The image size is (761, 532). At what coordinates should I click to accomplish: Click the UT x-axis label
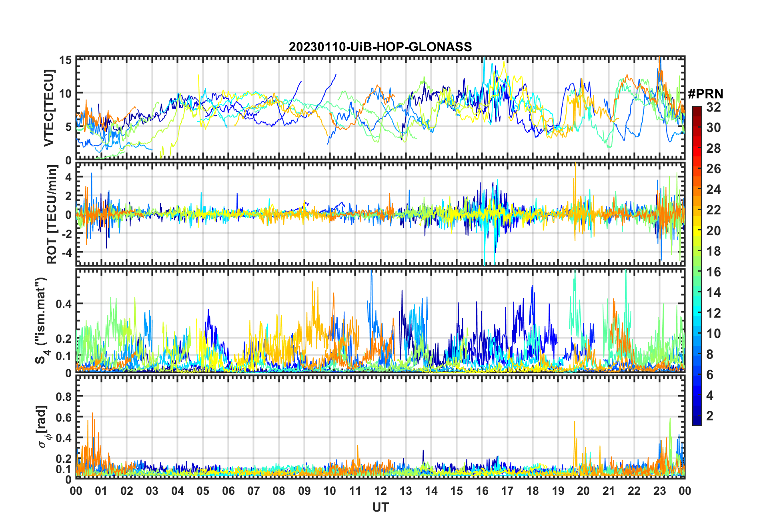click(380, 507)
